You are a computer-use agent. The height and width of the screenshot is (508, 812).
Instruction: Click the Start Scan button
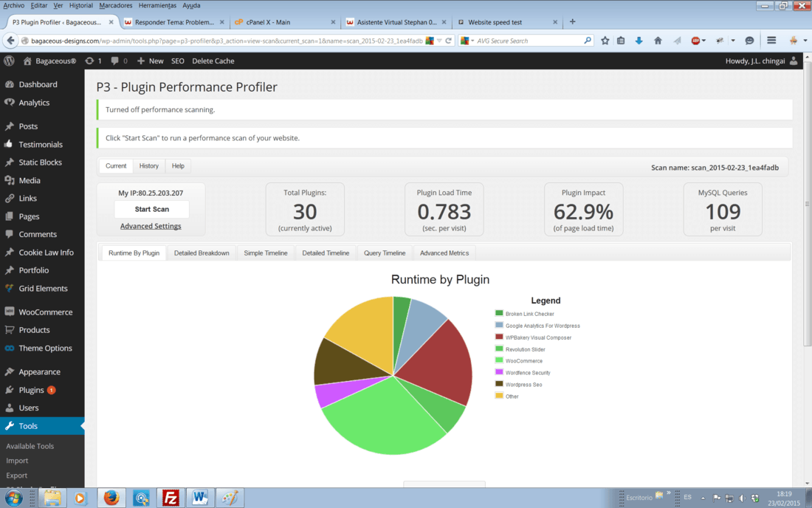(x=152, y=209)
